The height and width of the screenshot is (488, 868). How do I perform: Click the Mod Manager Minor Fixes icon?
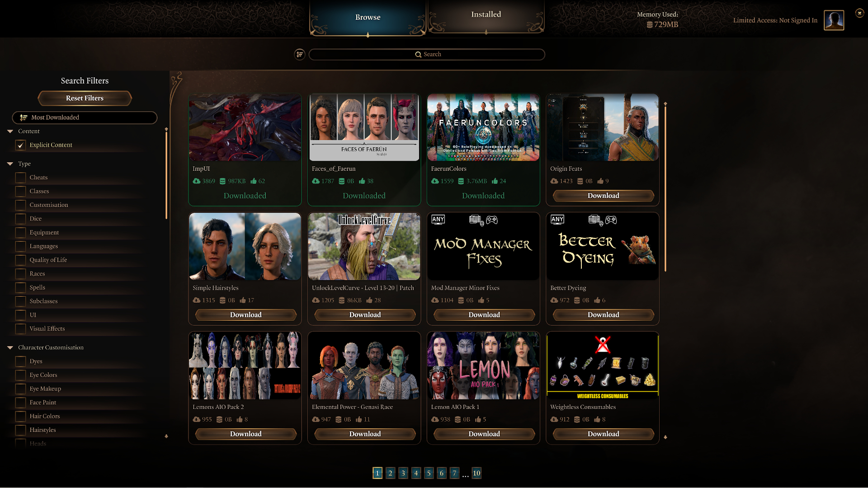[483, 246]
